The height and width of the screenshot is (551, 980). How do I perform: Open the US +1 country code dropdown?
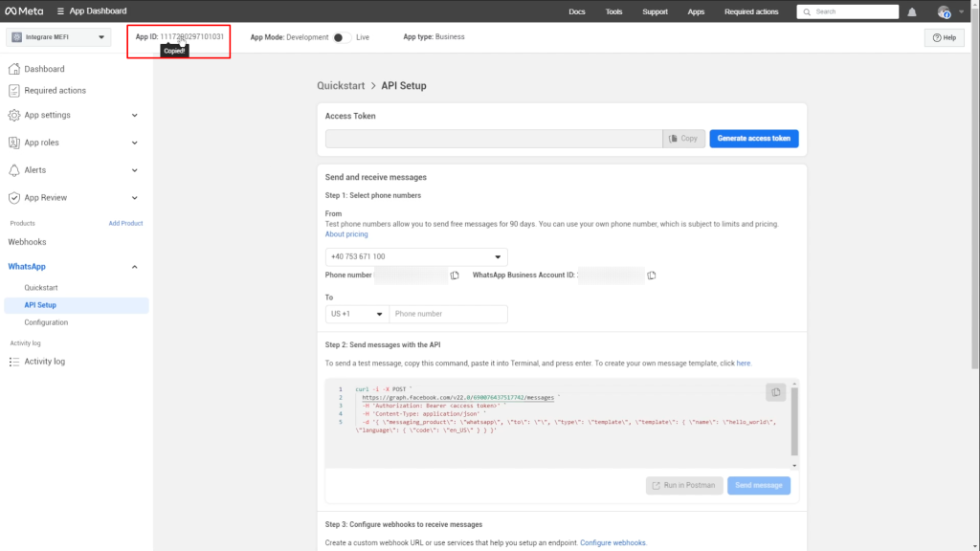click(x=357, y=314)
